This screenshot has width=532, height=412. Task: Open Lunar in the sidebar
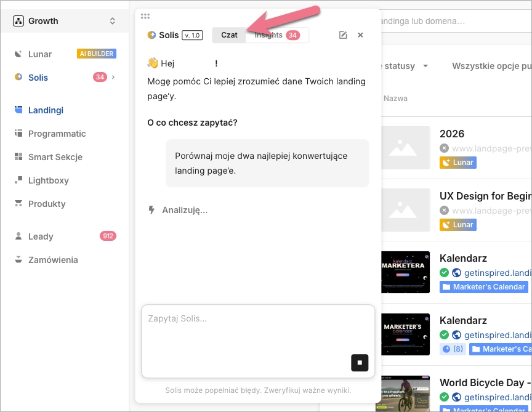pyautogui.click(x=39, y=54)
